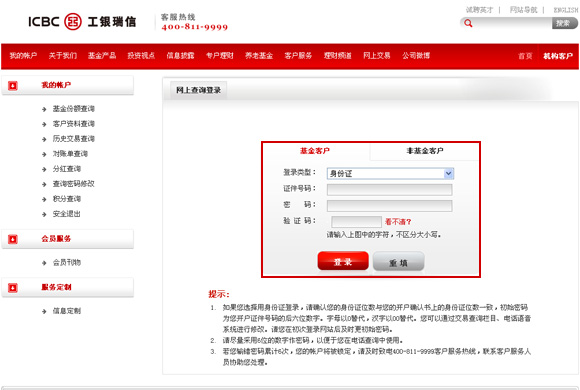Go to 首页 in the navigation bar
The height and width of the screenshot is (390, 580).
point(525,56)
